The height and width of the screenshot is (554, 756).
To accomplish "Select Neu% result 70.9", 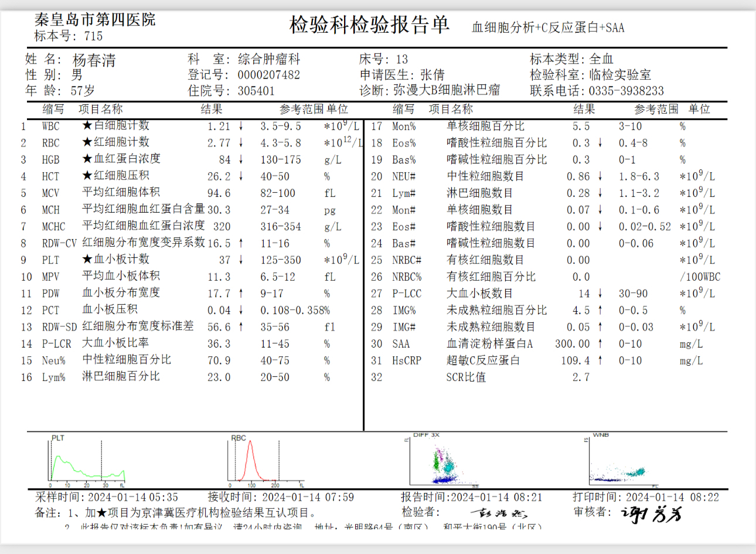I will tap(219, 361).
